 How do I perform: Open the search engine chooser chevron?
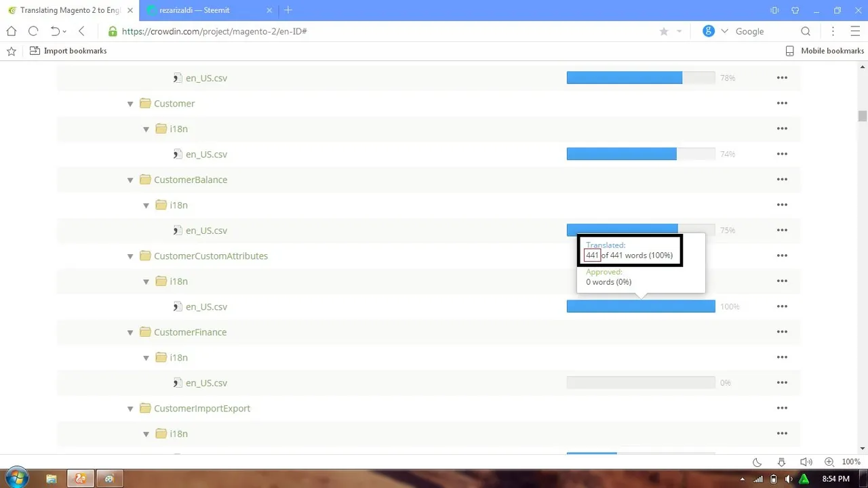click(724, 31)
